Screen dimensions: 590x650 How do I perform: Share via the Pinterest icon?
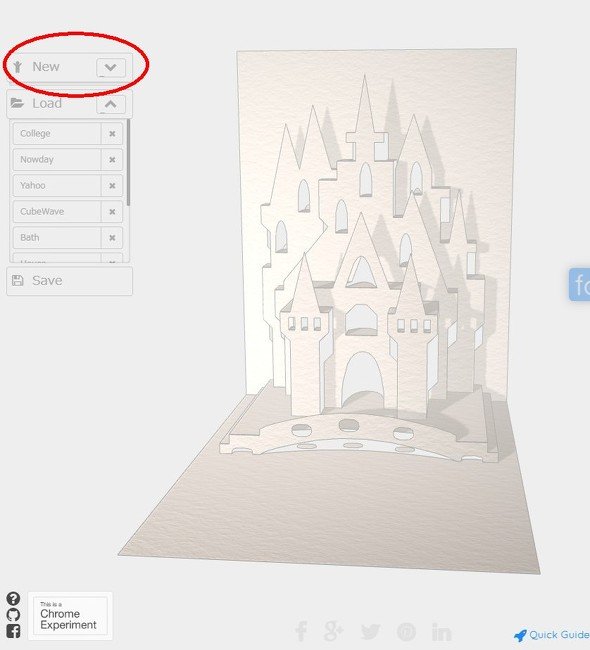(406, 632)
